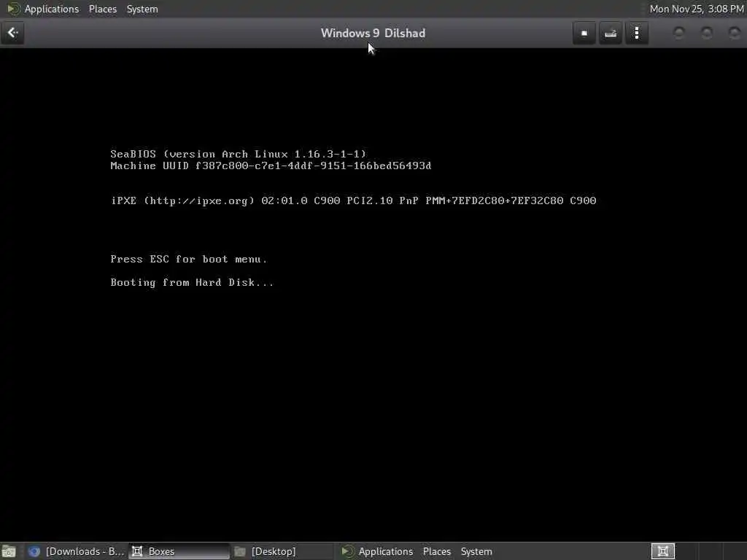This screenshot has width=747, height=560.
Task: Click the stop (square) button in header
Action: 584,33
